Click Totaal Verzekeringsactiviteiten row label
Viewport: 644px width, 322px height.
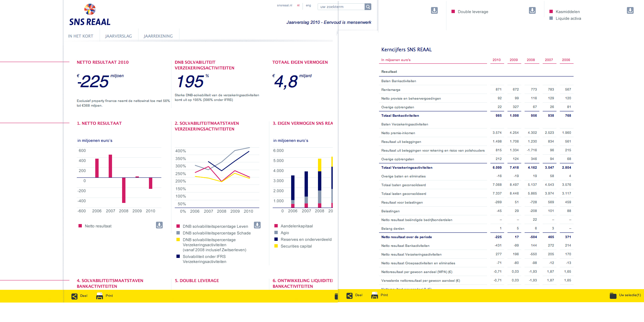click(407, 168)
